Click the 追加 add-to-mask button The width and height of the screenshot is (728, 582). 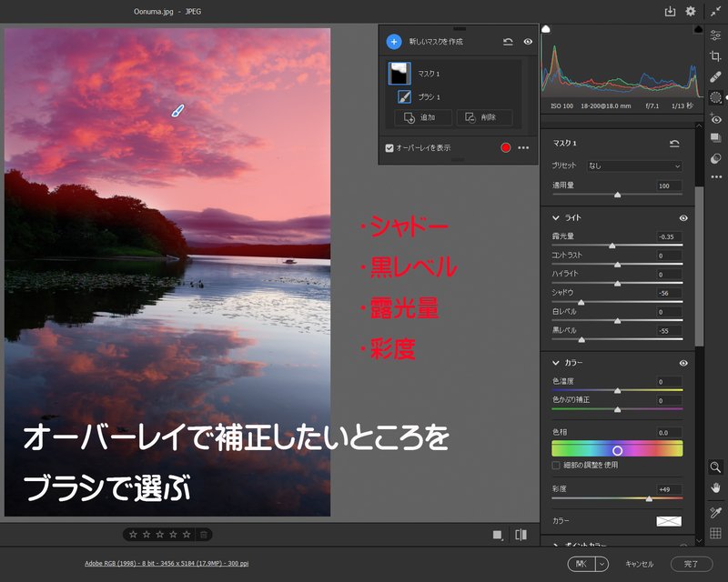423,117
